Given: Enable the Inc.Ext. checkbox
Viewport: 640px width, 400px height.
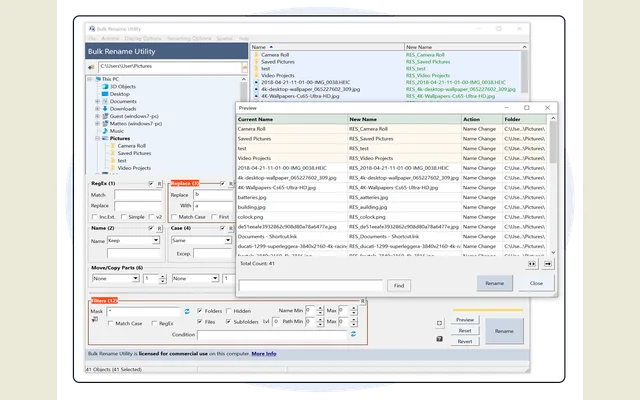Looking at the screenshot, I should [95, 217].
